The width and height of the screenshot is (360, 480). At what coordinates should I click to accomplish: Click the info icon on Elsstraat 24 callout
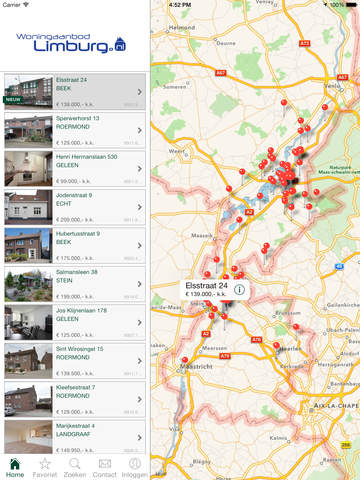coord(239,290)
